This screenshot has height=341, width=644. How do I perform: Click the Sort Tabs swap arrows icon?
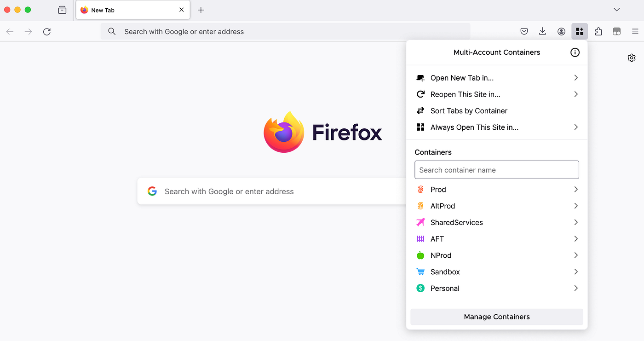click(420, 111)
